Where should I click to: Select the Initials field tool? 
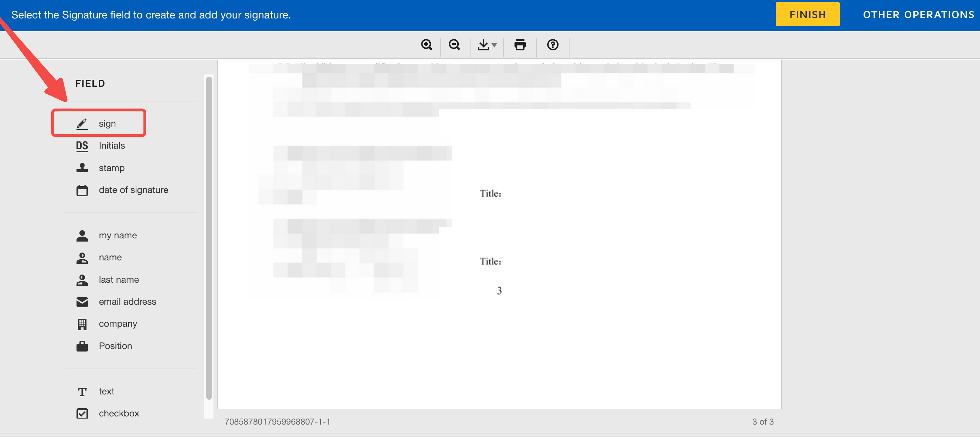pos(112,145)
